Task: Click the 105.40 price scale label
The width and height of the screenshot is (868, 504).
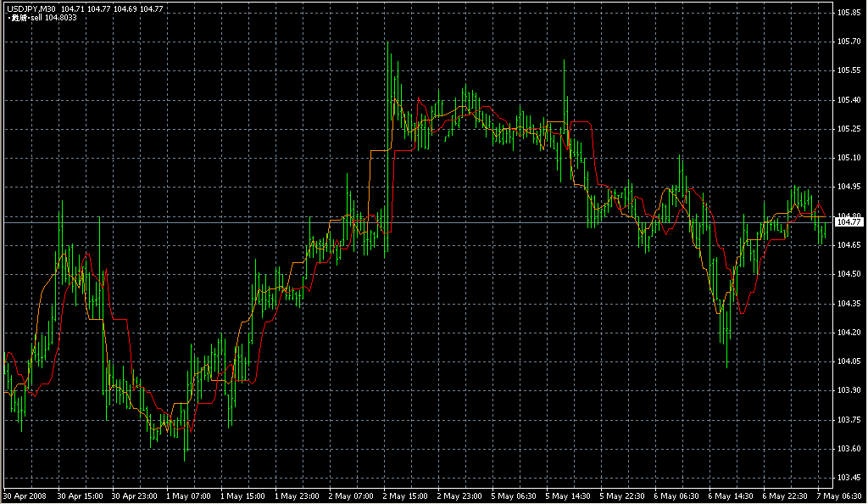Action: [x=849, y=100]
